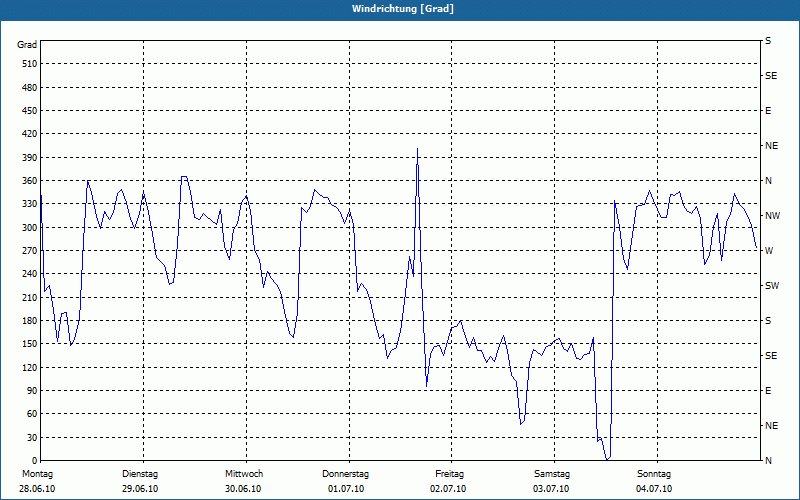Select the 480 value on the left axis
Image resolution: width=800 pixels, height=500 pixels.
(x=30, y=88)
